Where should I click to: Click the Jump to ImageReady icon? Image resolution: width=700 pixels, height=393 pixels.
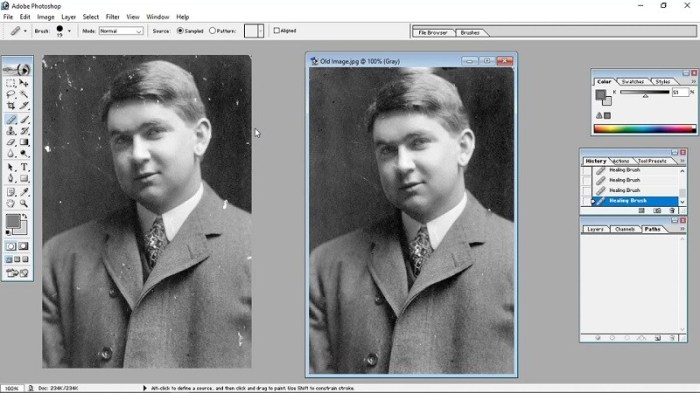click(x=17, y=273)
